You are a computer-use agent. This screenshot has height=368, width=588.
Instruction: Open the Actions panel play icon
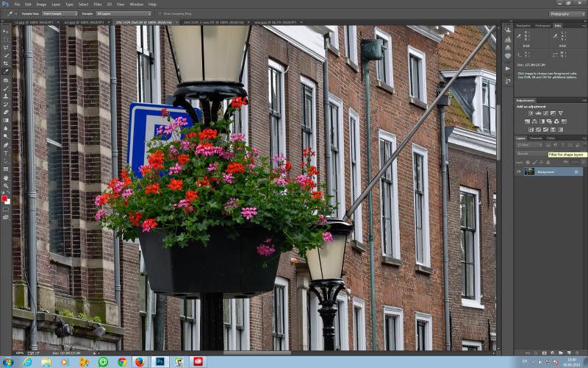508,68
